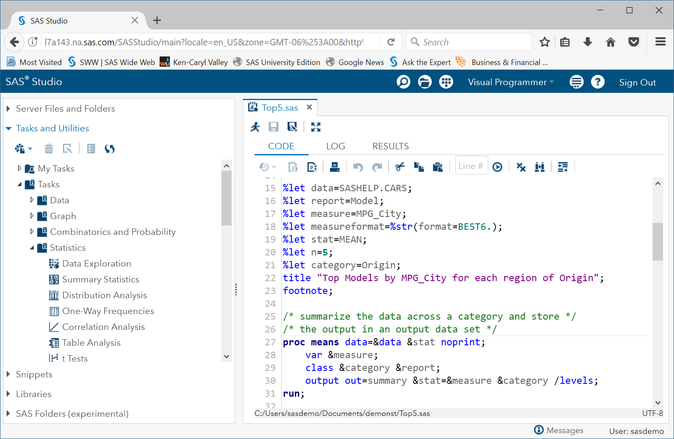The image size is (674, 439).
Task: Switch to the LOG tab
Action: pyautogui.click(x=335, y=146)
